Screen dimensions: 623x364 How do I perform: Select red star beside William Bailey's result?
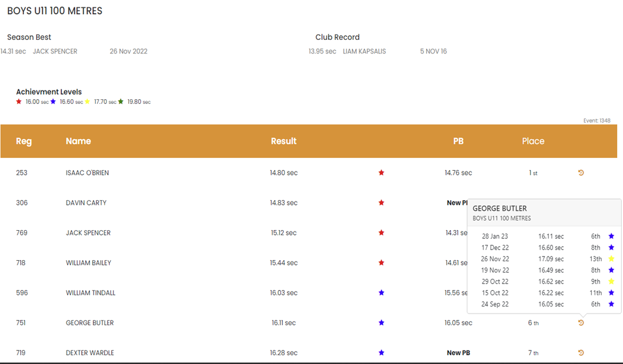click(x=381, y=262)
